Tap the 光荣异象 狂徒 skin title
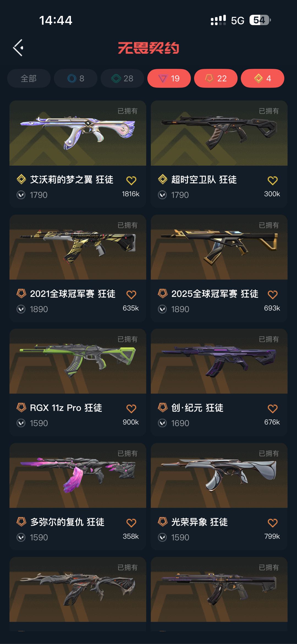The height and width of the screenshot is (644, 297). [x=199, y=522]
